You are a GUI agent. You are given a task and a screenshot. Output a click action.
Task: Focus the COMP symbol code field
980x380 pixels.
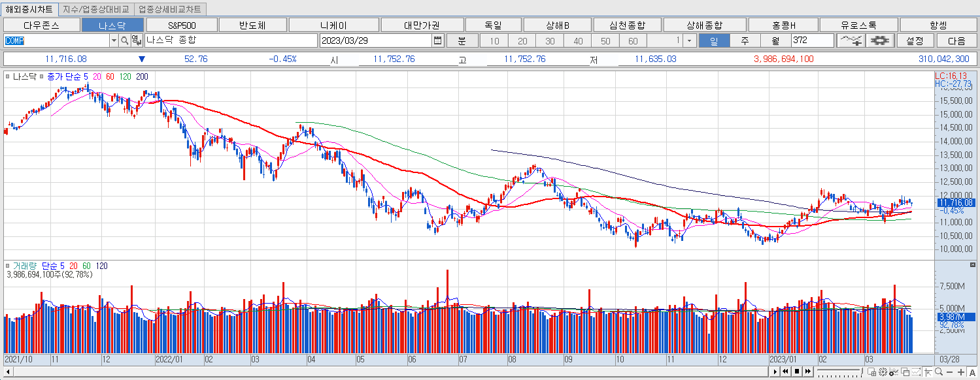point(56,40)
